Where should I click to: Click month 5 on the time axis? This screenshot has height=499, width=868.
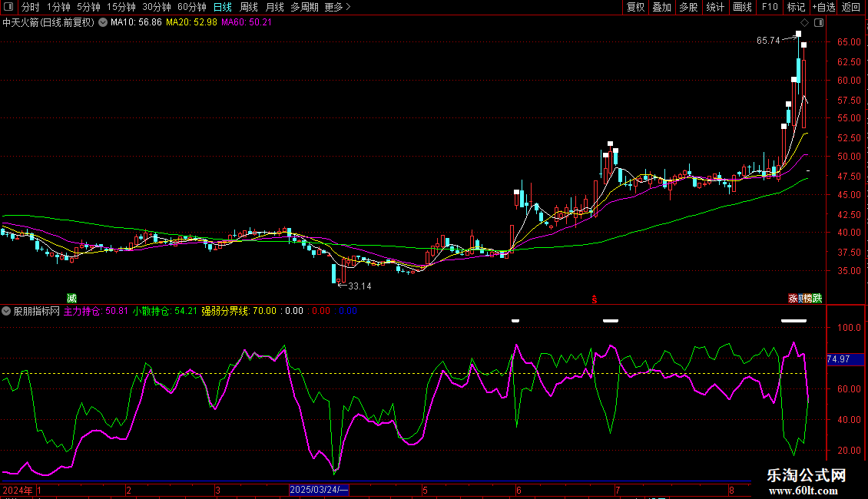click(425, 490)
